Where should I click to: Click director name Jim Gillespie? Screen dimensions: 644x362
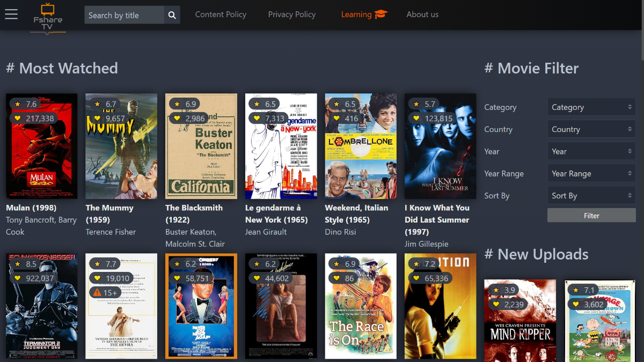tap(426, 244)
